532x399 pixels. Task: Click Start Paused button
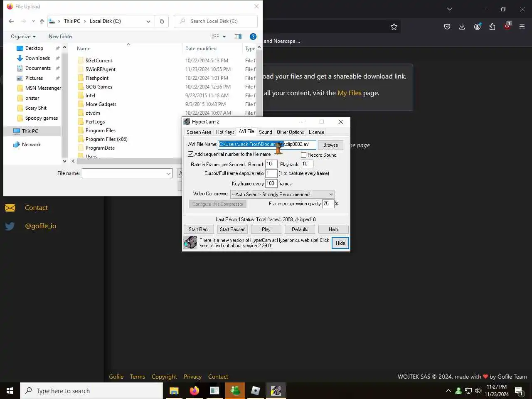coord(233,229)
